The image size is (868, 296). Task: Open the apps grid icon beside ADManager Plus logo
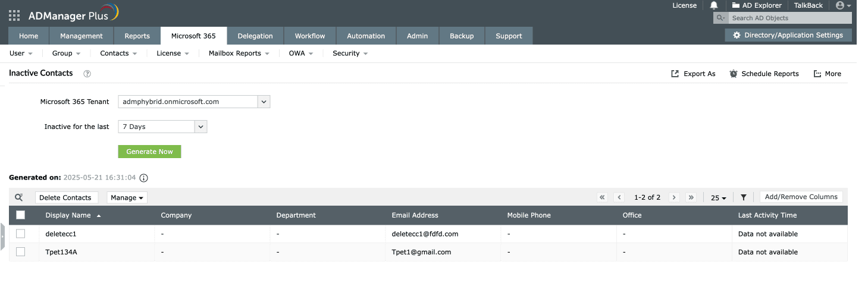(14, 15)
